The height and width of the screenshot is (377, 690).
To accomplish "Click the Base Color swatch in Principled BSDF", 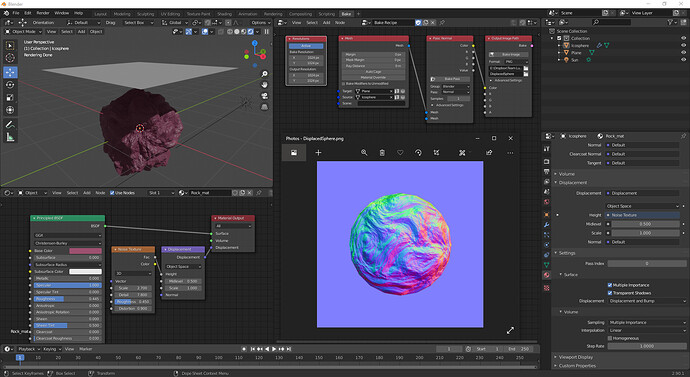I will tap(85, 251).
